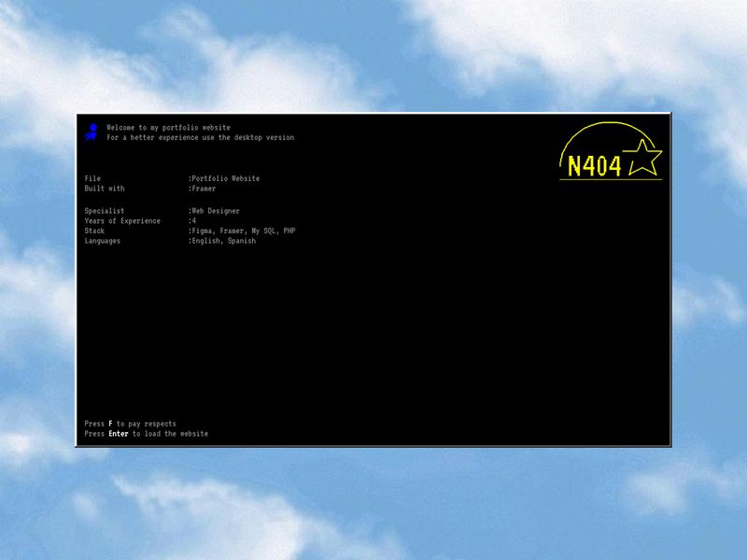
Task: Click the welcome message text
Action: (x=169, y=126)
